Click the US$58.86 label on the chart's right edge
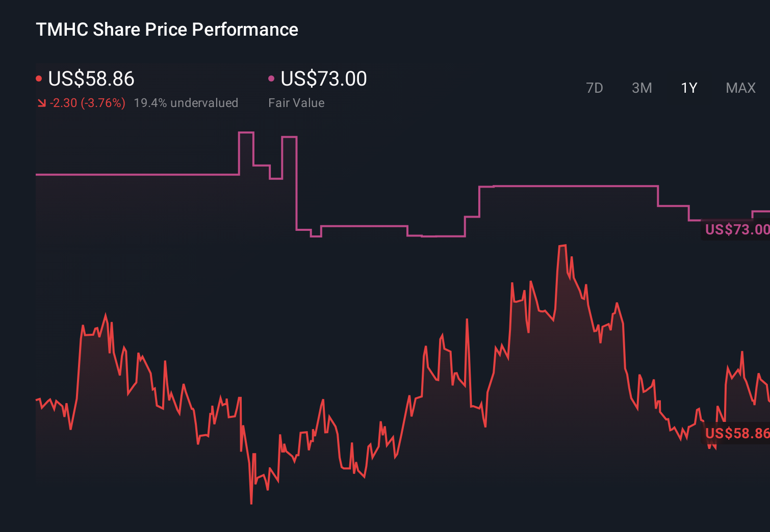 (736, 433)
